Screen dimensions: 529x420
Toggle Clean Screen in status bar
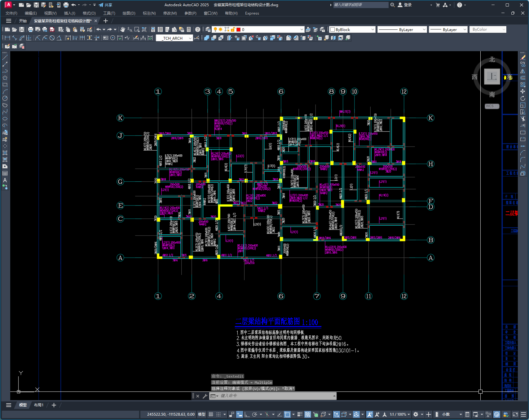[515, 414]
